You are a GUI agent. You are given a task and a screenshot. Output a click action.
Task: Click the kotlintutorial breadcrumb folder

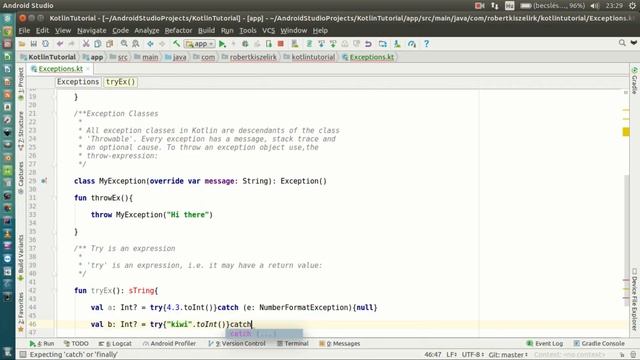[309, 57]
